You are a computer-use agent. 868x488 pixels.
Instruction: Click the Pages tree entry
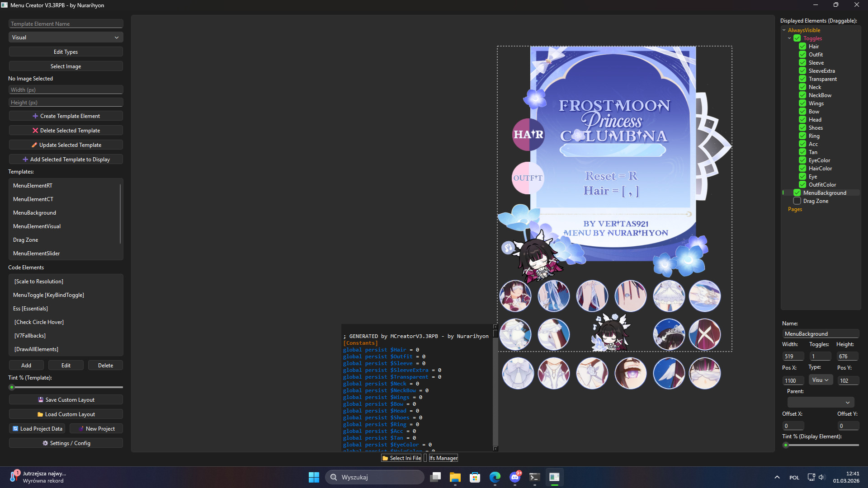(x=795, y=209)
